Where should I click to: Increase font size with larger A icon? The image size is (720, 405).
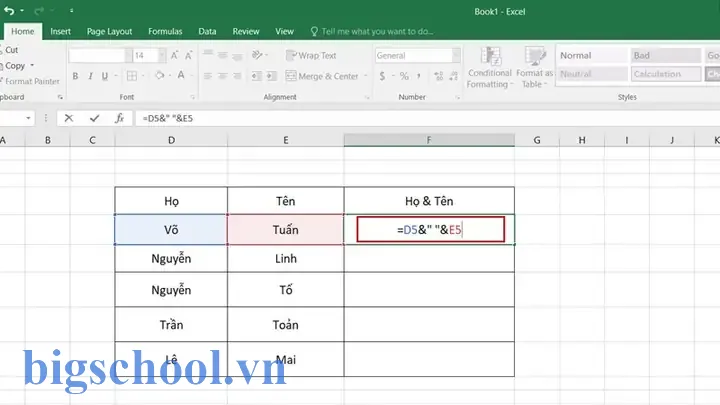pyautogui.click(x=174, y=56)
